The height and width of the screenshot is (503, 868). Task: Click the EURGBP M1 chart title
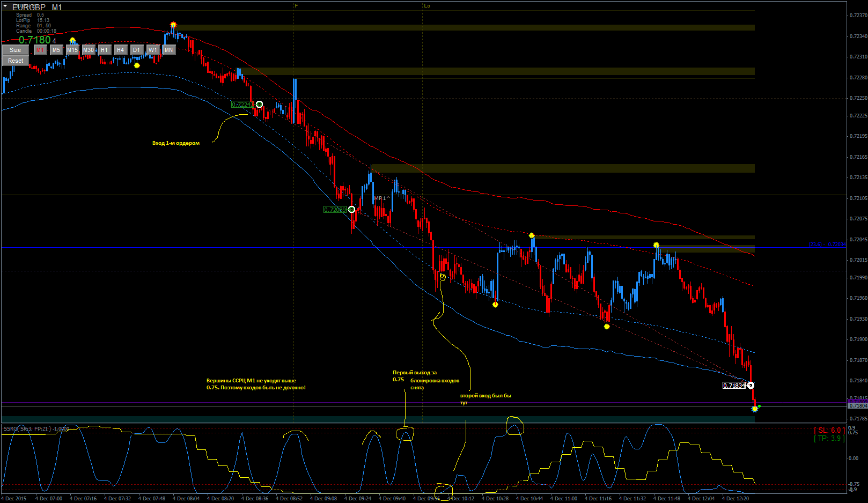point(37,7)
